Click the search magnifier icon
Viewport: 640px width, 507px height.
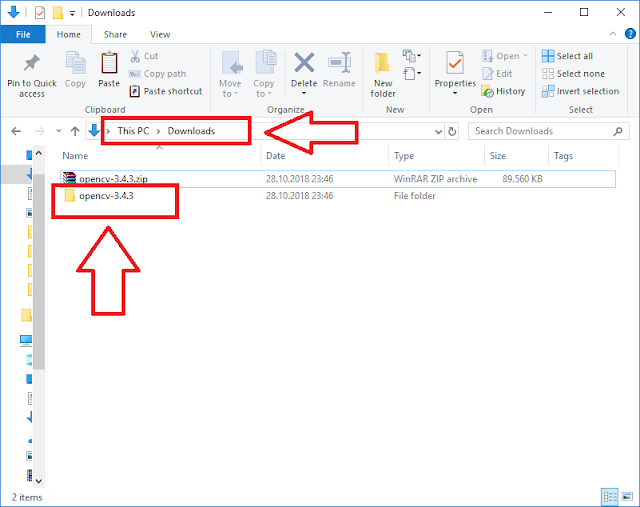[618, 131]
